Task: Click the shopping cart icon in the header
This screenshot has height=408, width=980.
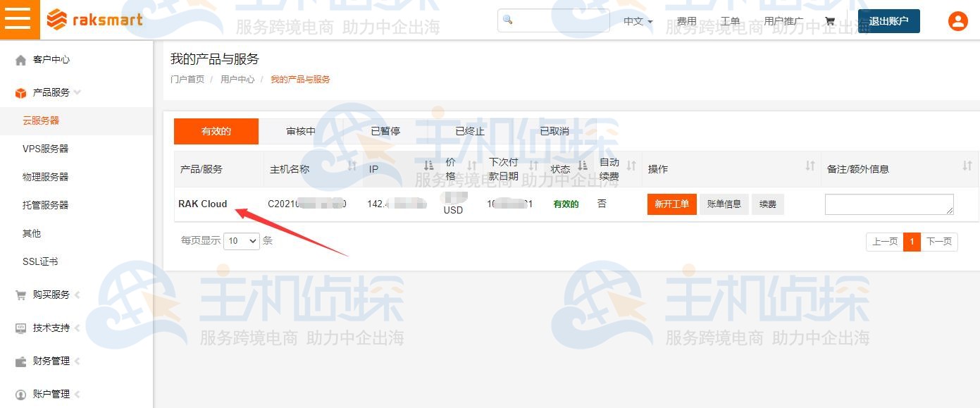Action: tap(830, 21)
